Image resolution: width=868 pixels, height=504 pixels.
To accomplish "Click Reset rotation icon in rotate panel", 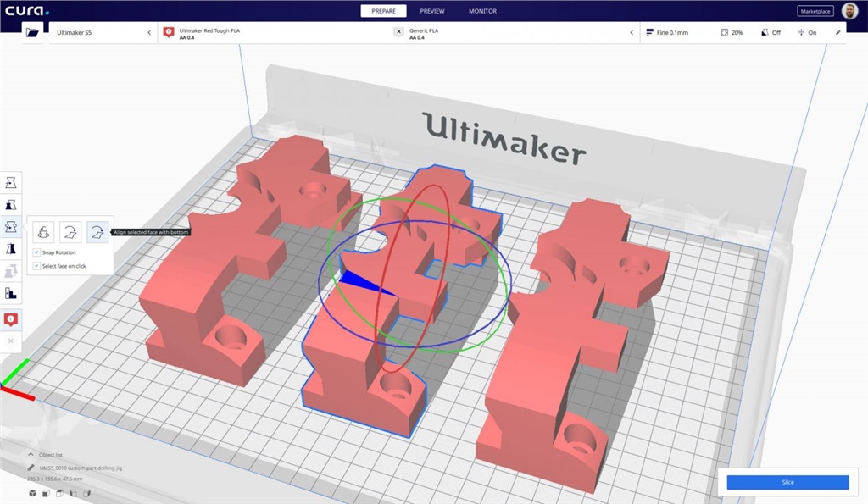I will click(x=43, y=230).
